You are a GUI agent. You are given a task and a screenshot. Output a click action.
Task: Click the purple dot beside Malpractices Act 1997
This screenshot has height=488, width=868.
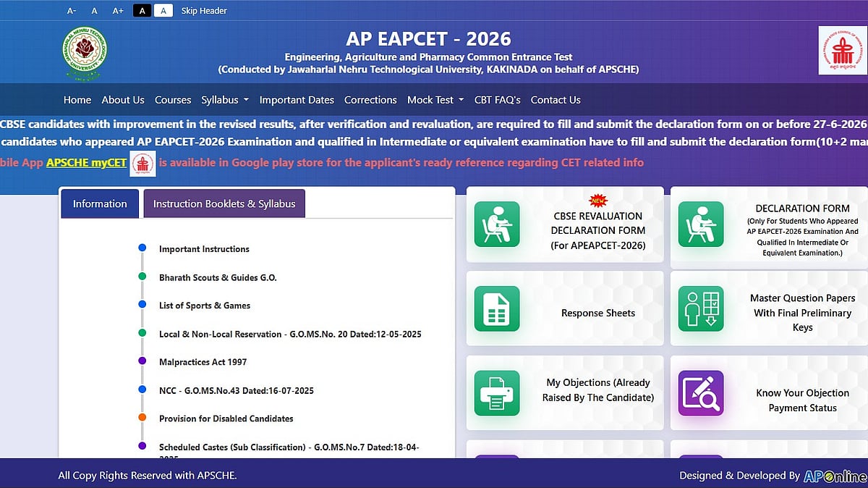[x=142, y=361]
